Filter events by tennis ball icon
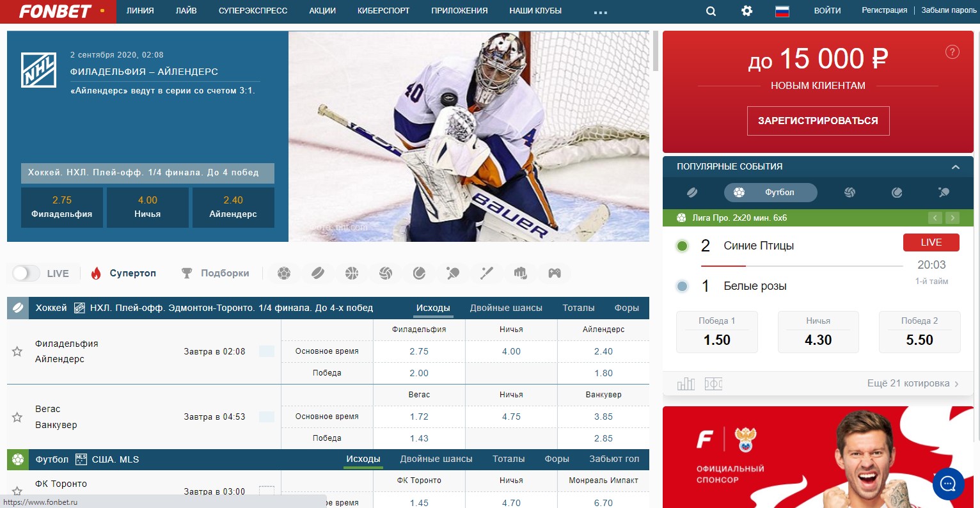 point(419,273)
